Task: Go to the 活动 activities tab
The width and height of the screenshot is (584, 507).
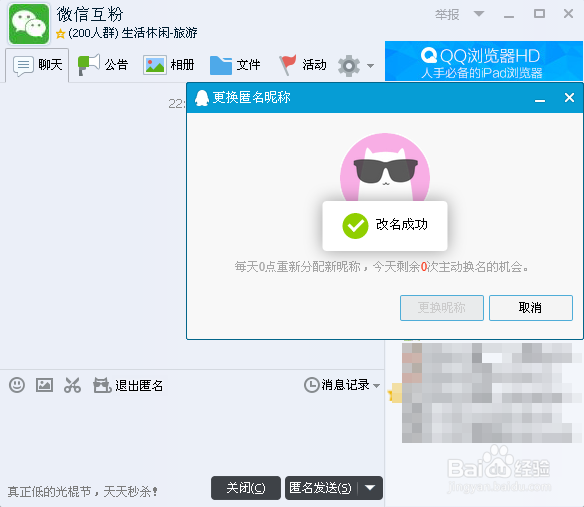Action: click(303, 65)
